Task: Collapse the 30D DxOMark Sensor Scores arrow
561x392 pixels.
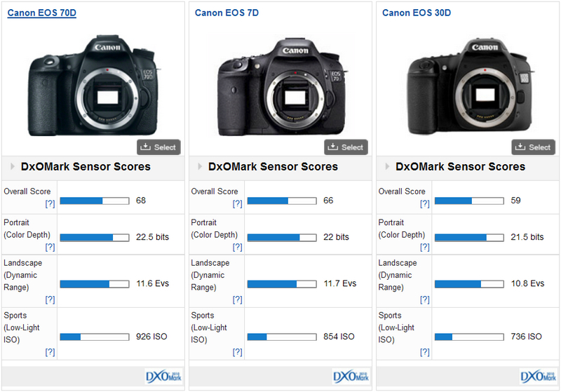Action: pos(388,166)
